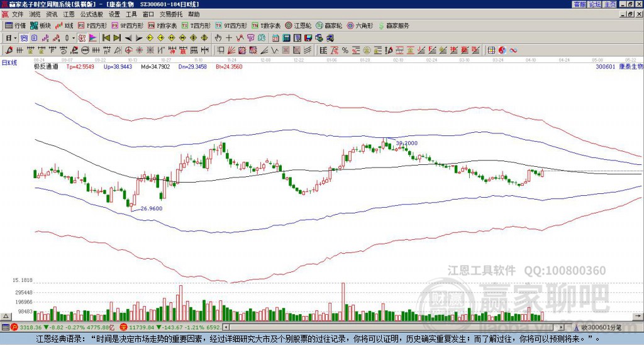Open the 帮助 menu
The image size is (644, 345).
tap(194, 14)
